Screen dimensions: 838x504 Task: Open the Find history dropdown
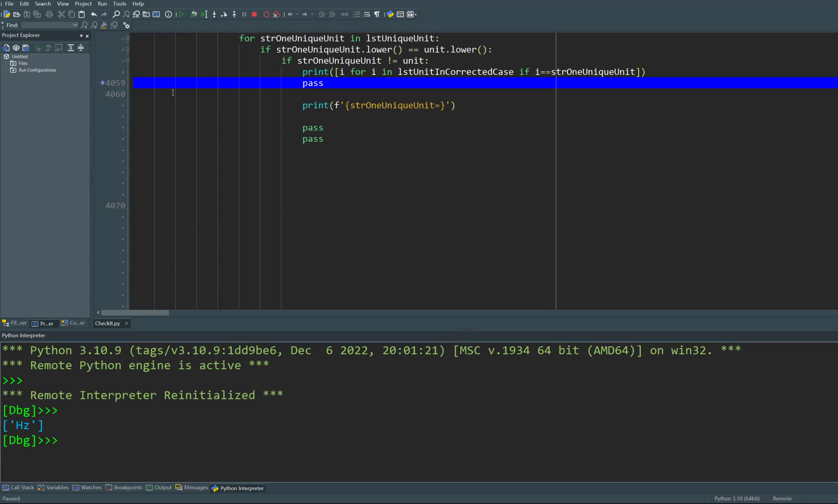click(75, 25)
